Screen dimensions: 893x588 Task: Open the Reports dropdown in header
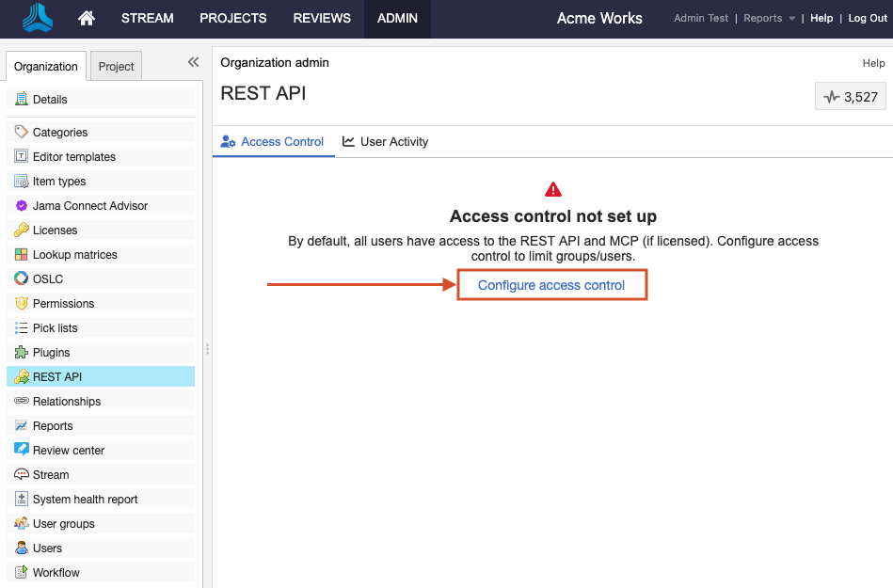click(770, 18)
